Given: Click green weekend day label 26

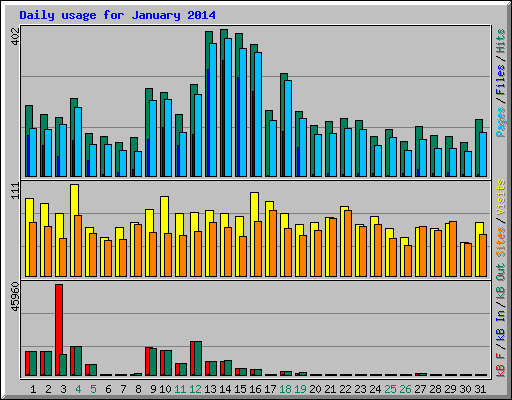Looking at the screenshot, I should click(405, 389).
